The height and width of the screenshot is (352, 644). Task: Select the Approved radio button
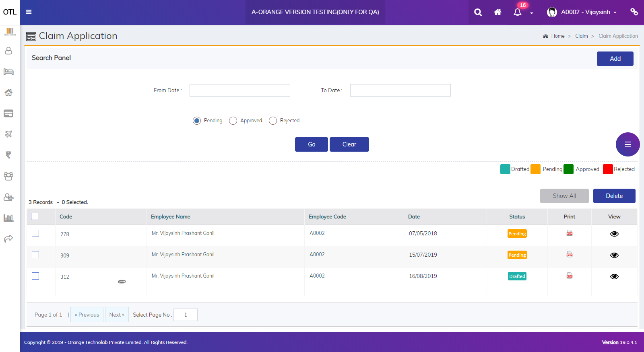click(233, 121)
